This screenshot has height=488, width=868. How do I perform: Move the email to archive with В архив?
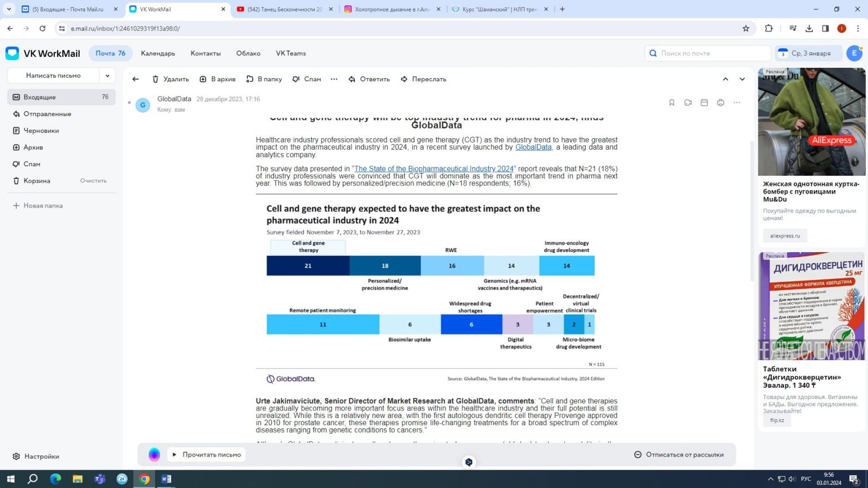[218, 79]
